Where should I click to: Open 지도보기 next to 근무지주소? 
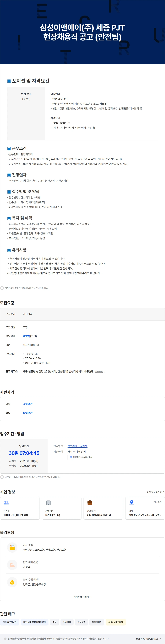click(x=100, y=371)
